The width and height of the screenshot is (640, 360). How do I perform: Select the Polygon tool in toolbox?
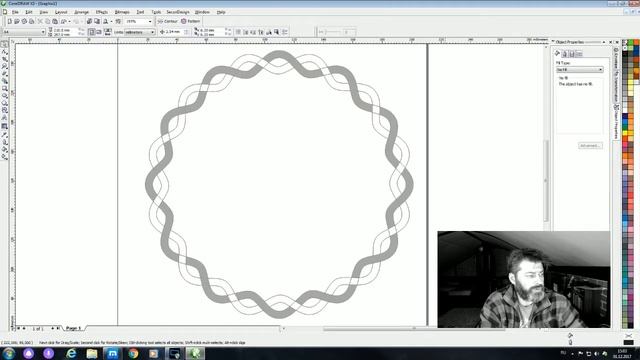coord(4,103)
